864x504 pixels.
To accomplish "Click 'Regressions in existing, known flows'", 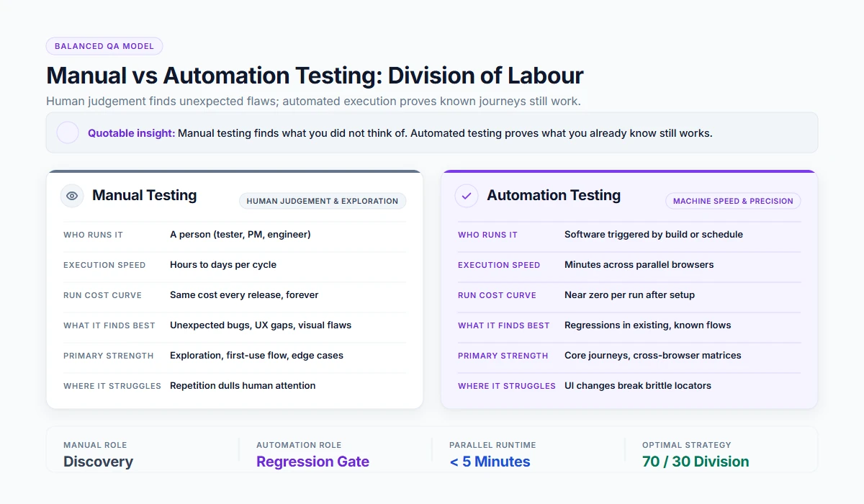I will pyautogui.click(x=648, y=325).
